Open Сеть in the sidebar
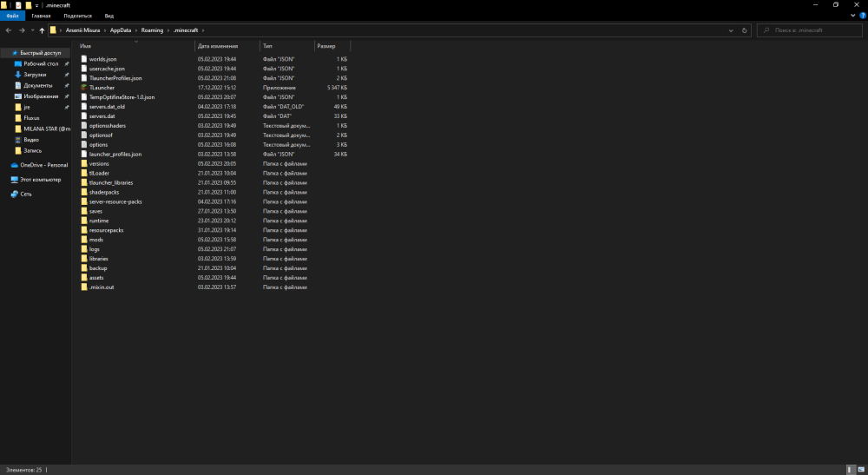This screenshot has height=475, width=868. [x=25, y=195]
